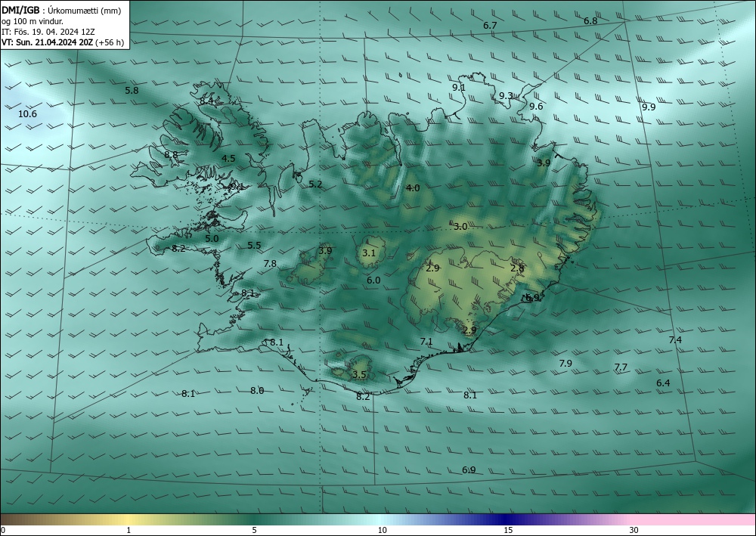Viewport: 756px width, 536px height.
Task: Click the 8.0 value south of the coast
Action: click(x=257, y=390)
